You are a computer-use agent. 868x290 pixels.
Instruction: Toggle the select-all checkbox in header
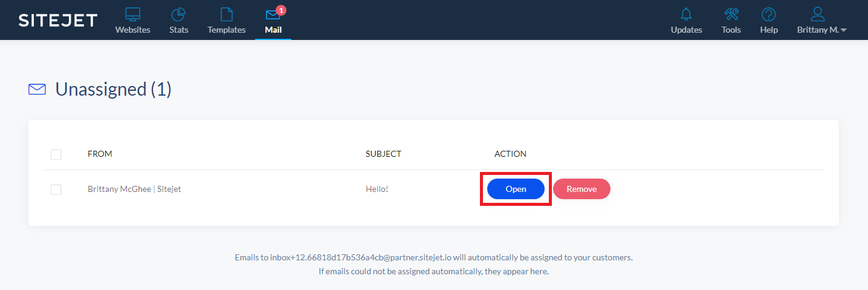click(56, 154)
